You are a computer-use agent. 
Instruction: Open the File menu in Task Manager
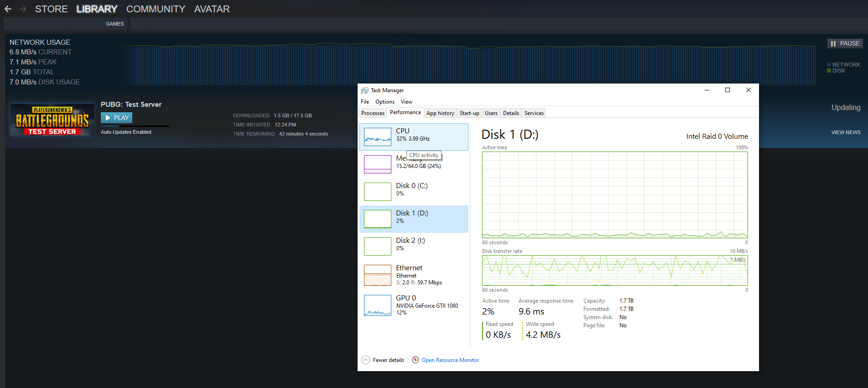coord(365,102)
